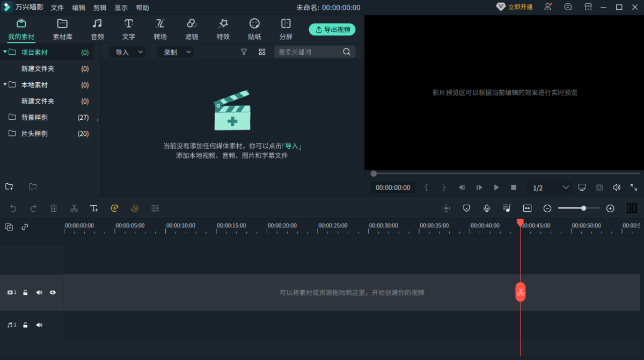This screenshot has width=644, height=360.
Task: Click the render preview icon
Action: (x=445, y=208)
